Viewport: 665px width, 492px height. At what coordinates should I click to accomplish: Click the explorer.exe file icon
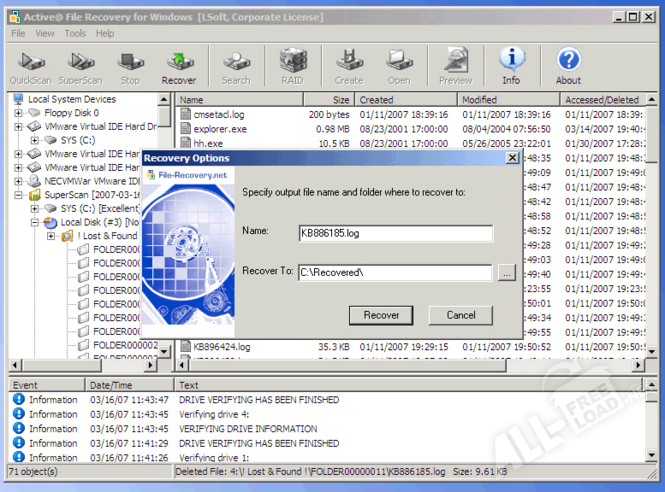(185, 129)
